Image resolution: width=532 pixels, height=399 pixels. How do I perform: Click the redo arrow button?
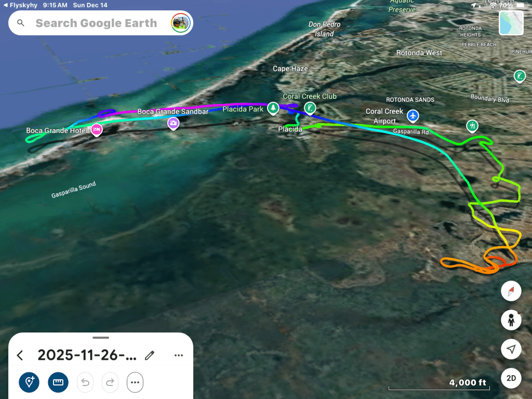[x=110, y=382]
